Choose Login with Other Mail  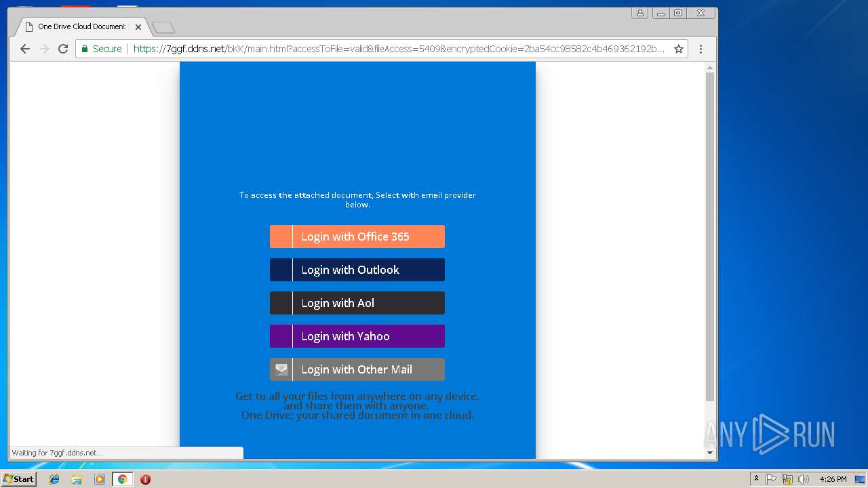click(x=357, y=369)
